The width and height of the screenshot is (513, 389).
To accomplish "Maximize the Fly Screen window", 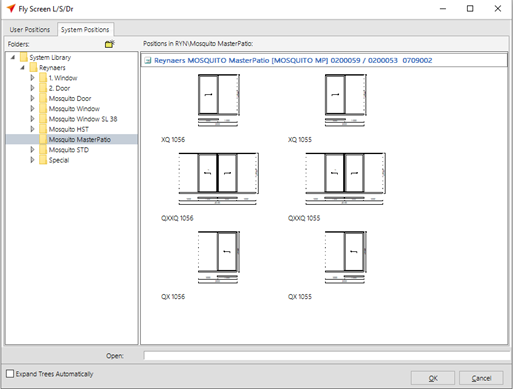I will (x=470, y=9).
